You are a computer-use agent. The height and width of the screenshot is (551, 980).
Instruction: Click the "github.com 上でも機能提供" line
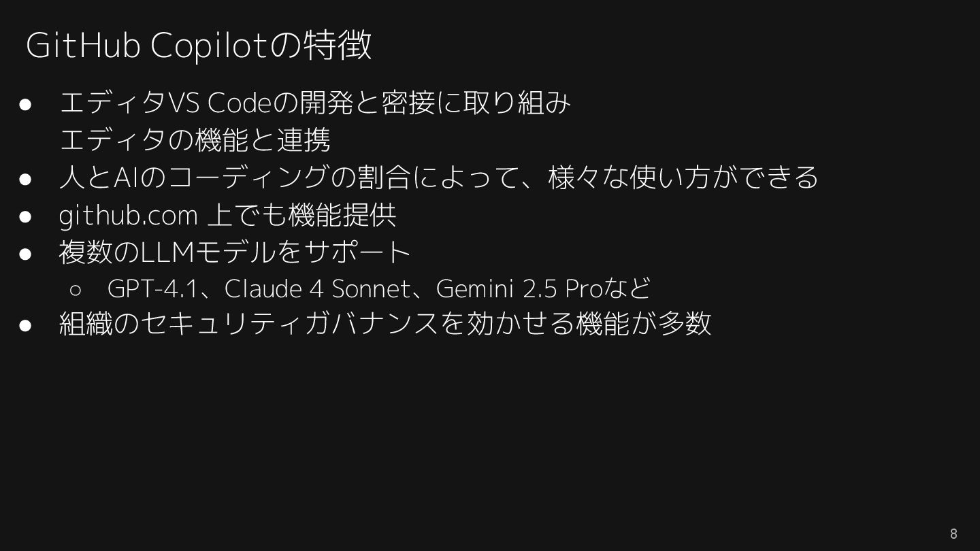[x=227, y=214]
